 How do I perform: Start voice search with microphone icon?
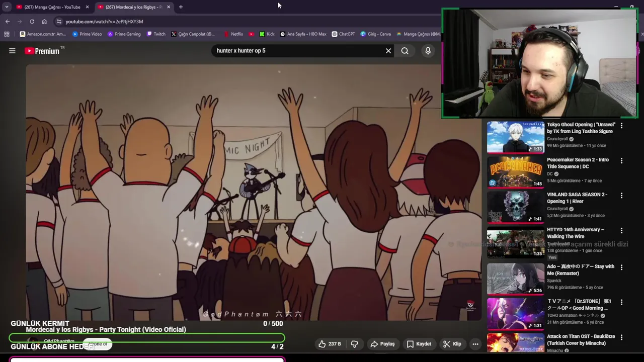pyautogui.click(x=428, y=51)
